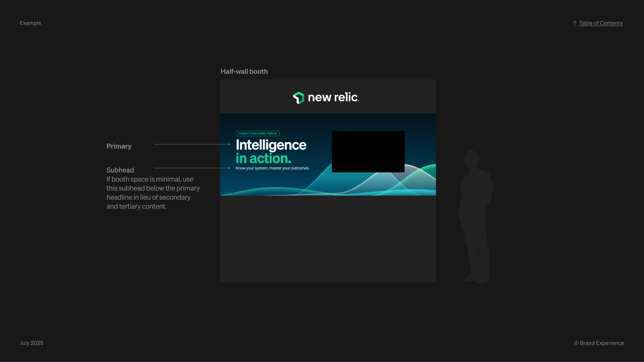Viewport: 644px width, 362px height.
Task: Click the green 'in action.' headline
Action: 263,158
